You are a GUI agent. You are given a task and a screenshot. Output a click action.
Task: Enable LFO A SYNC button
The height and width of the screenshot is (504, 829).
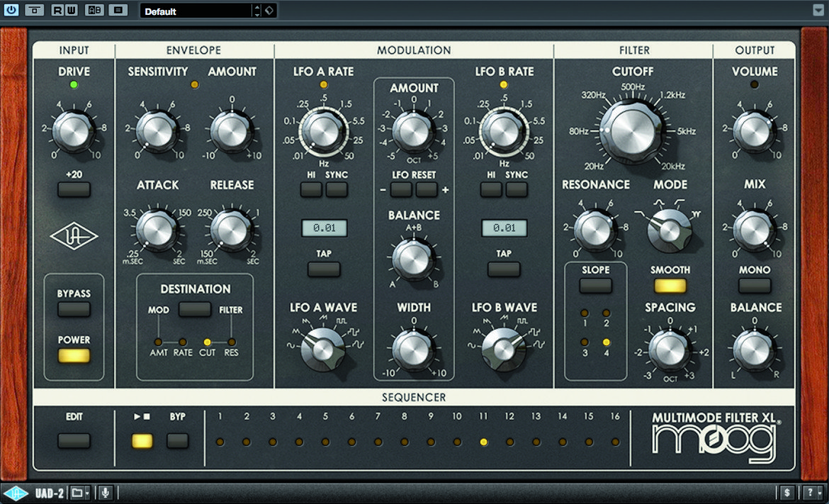[337, 190]
